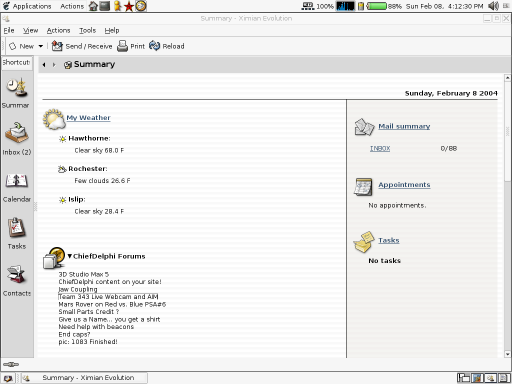Click the online/offline connection status icon
Screen dimensions: 512x384
(x=11, y=364)
